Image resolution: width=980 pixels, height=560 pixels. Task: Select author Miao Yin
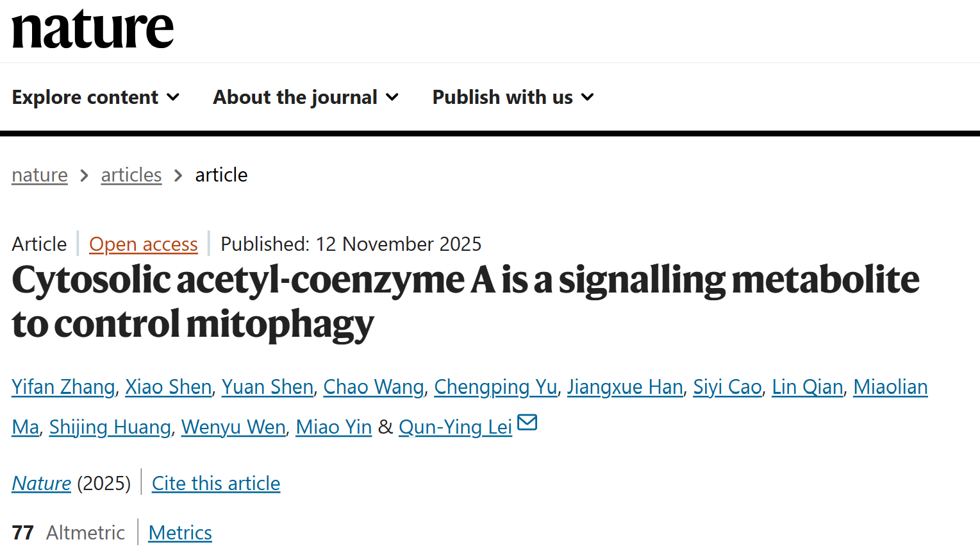click(334, 427)
